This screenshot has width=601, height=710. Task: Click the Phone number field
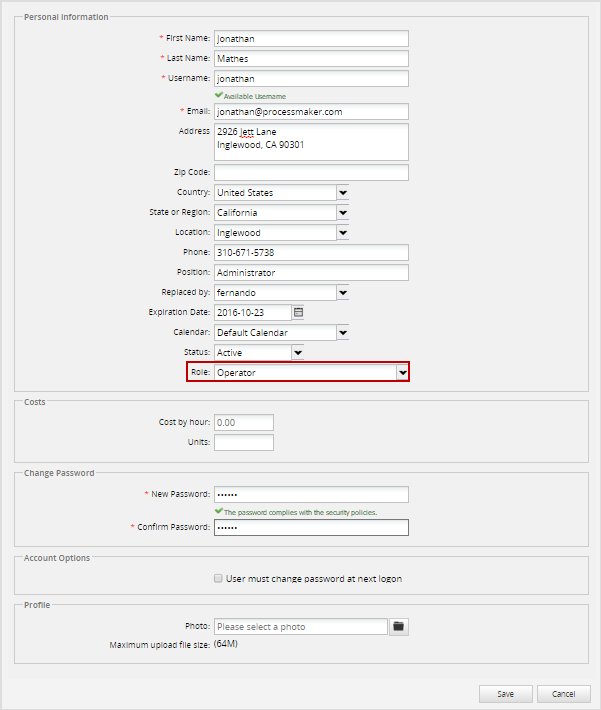click(311, 253)
